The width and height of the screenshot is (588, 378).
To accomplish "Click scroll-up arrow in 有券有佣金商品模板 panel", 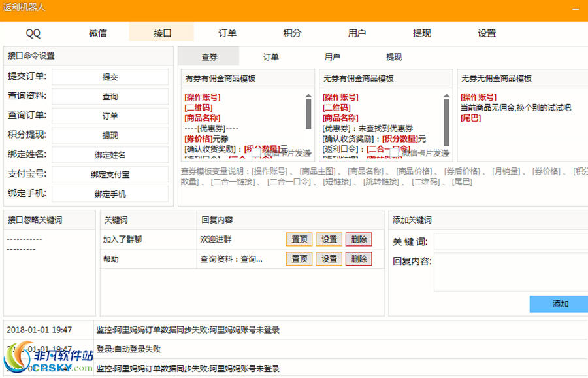I will [308, 97].
